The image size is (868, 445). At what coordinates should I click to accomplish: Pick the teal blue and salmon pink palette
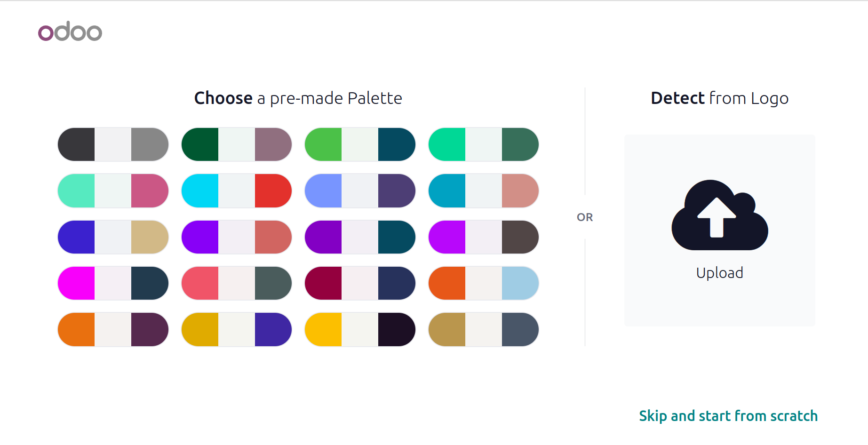coord(484,191)
